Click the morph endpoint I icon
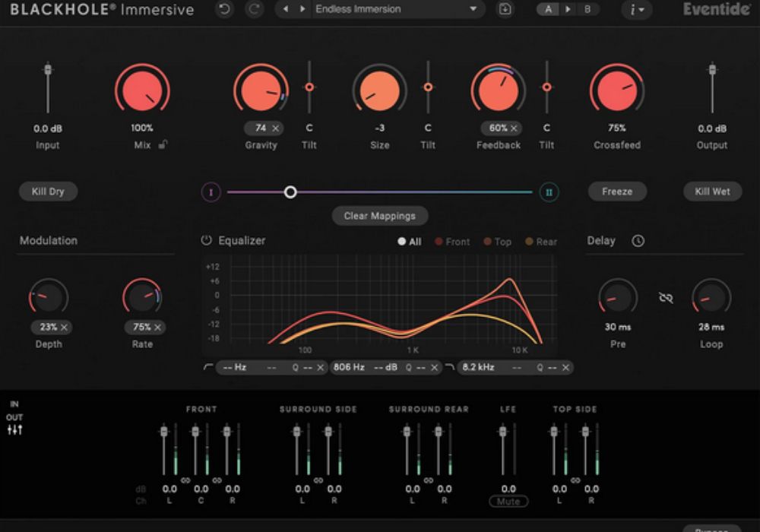 click(211, 192)
